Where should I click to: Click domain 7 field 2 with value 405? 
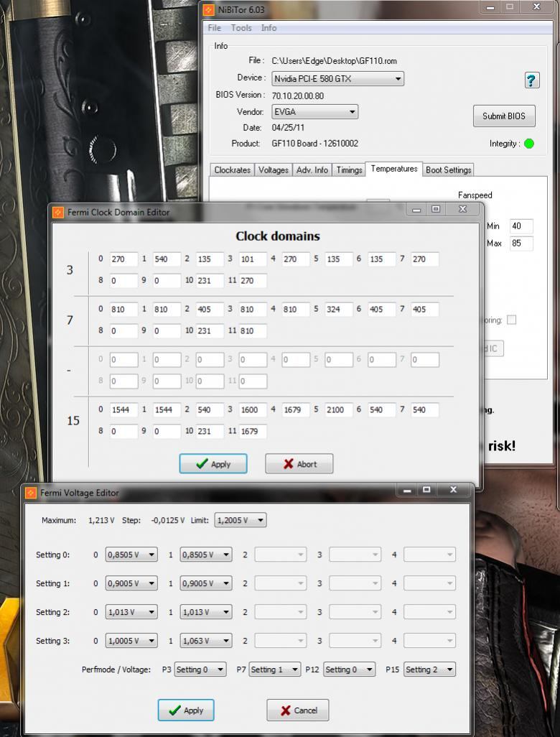click(x=210, y=310)
